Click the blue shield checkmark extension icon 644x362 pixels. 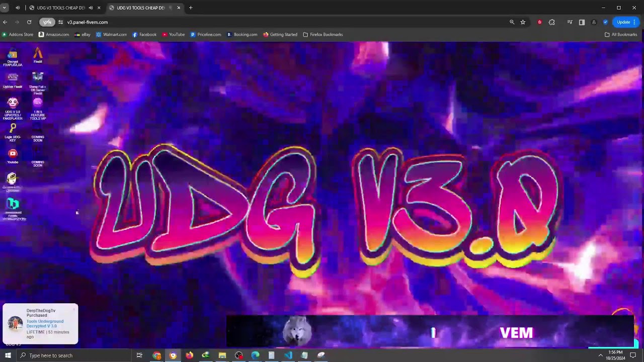[605, 22]
